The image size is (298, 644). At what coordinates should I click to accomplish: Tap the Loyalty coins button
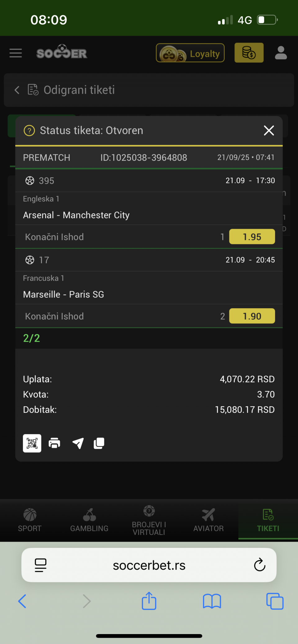[190, 53]
